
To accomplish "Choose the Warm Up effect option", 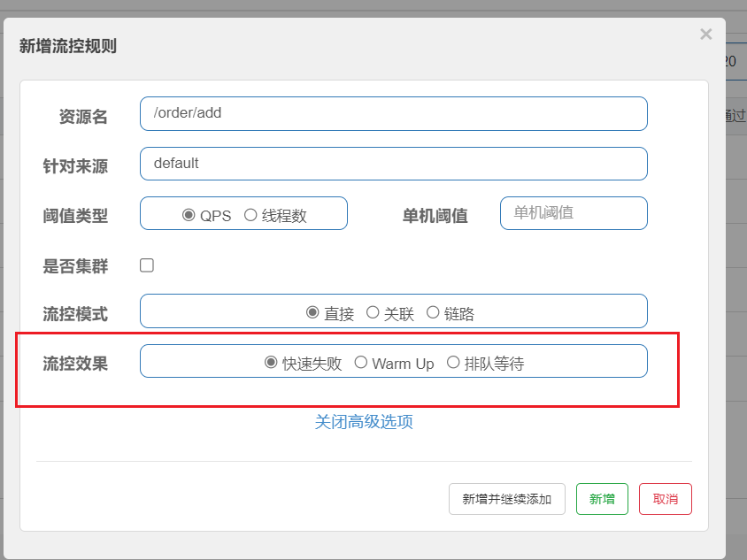I will (x=361, y=363).
